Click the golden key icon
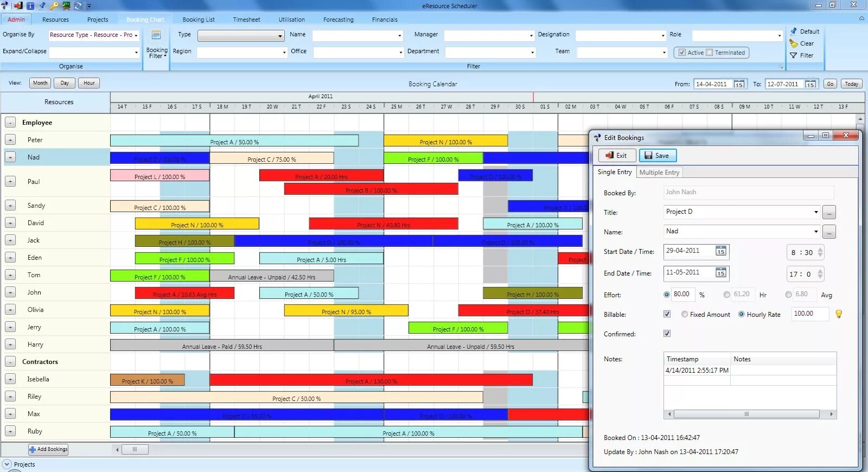 [54, 5]
